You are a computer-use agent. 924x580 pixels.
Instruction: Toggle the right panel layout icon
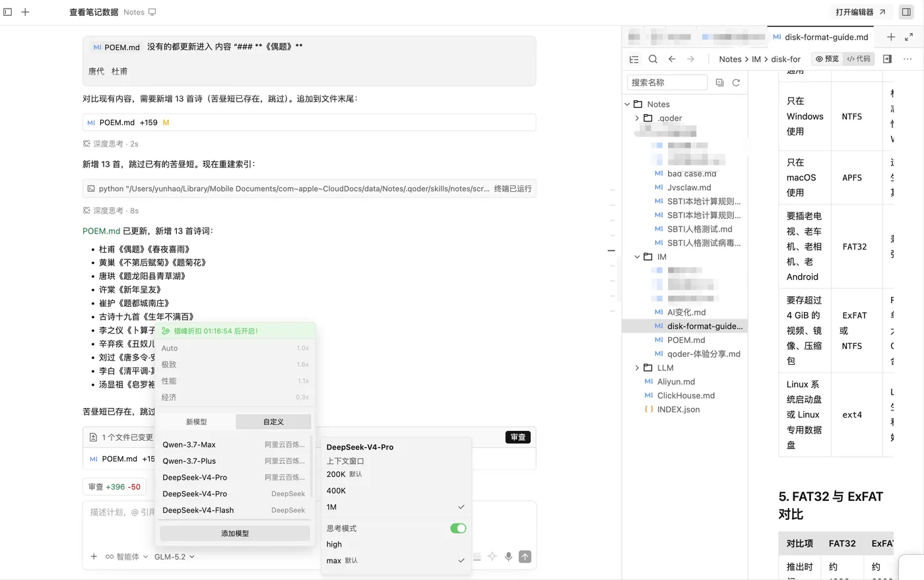click(x=906, y=12)
